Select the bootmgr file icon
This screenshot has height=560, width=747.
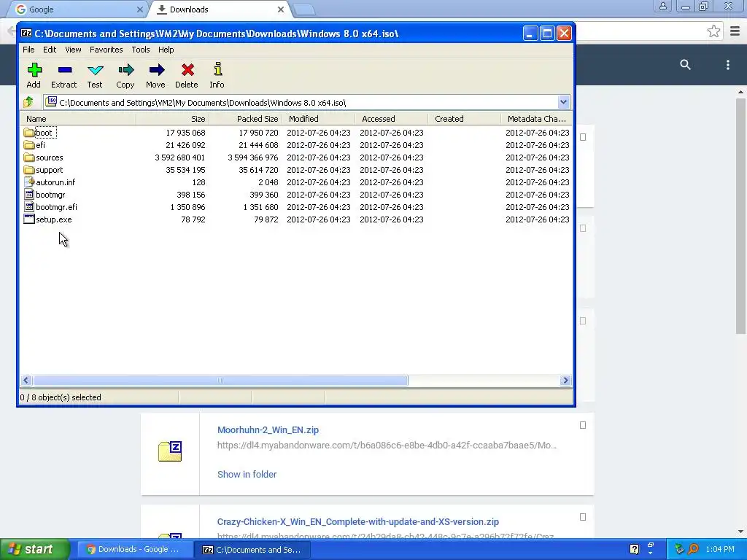pyautogui.click(x=29, y=194)
